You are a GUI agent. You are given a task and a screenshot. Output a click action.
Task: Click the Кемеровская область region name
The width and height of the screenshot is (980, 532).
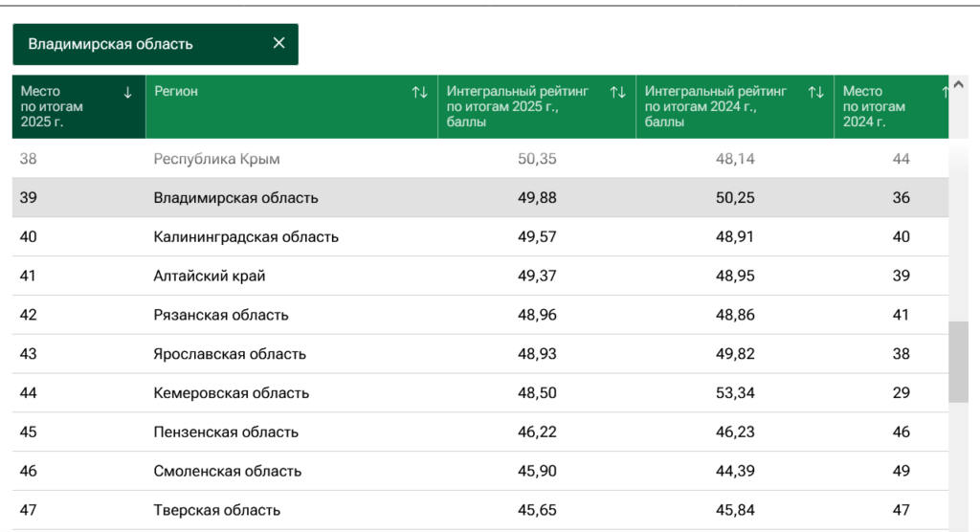click(x=232, y=392)
